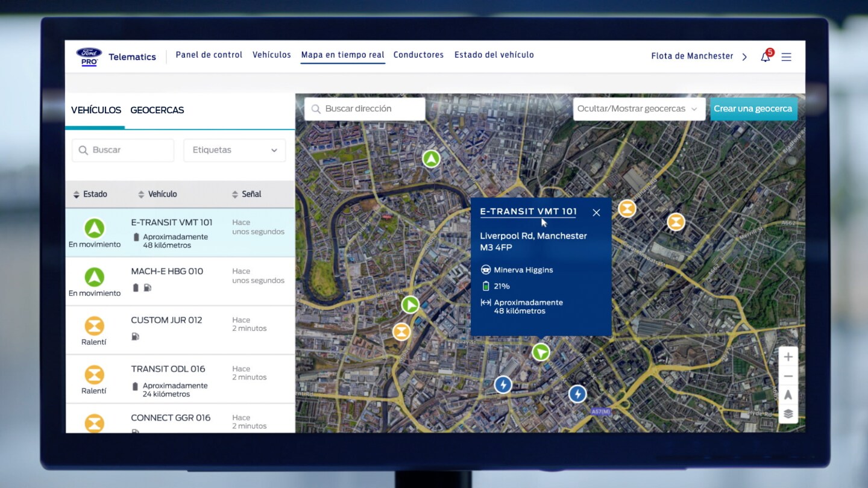Click the 21% battery level in popup
Viewport: 868px width, 488px height.
pos(502,286)
